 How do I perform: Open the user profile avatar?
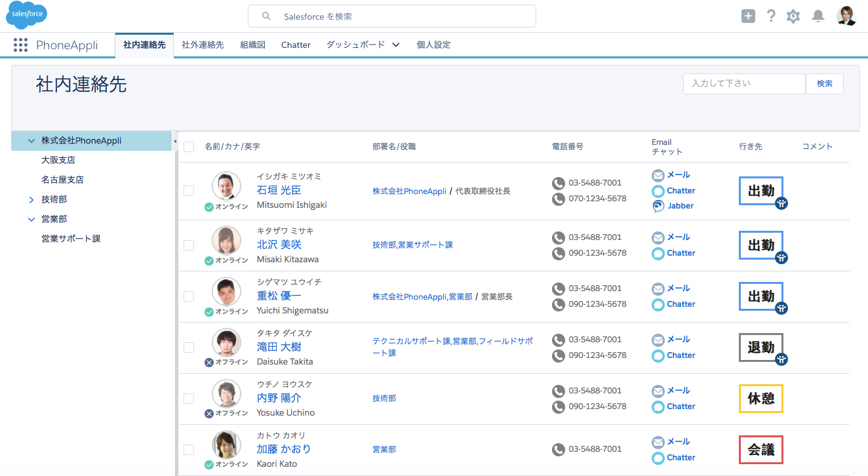pyautogui.click(x=846, y=16)
